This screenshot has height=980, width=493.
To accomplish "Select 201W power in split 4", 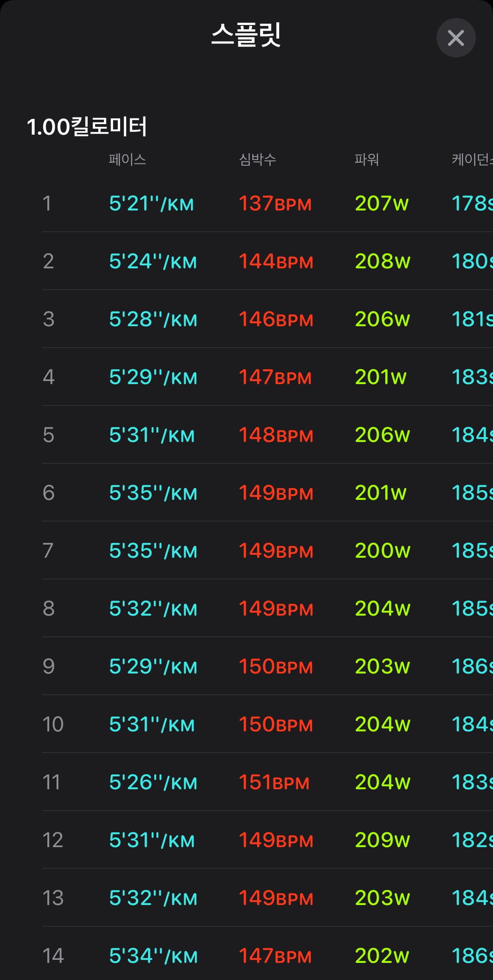I will pyautogui.click(x=381, y=377).
